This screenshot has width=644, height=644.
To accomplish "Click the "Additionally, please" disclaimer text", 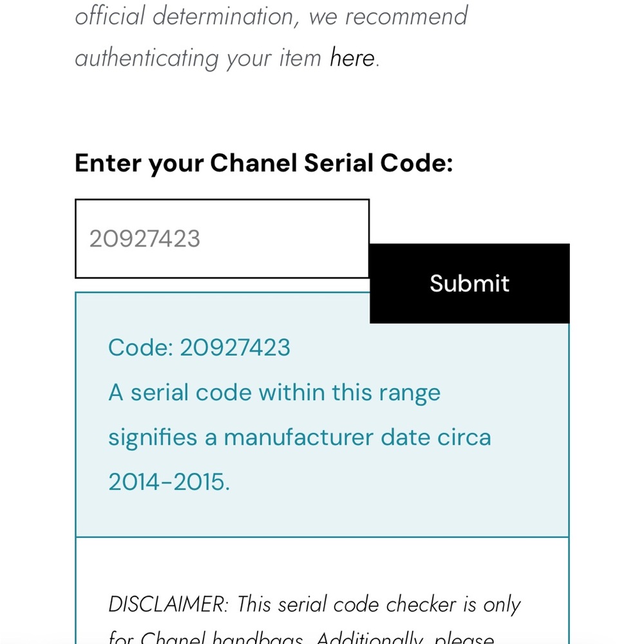I will coord(405,638).
